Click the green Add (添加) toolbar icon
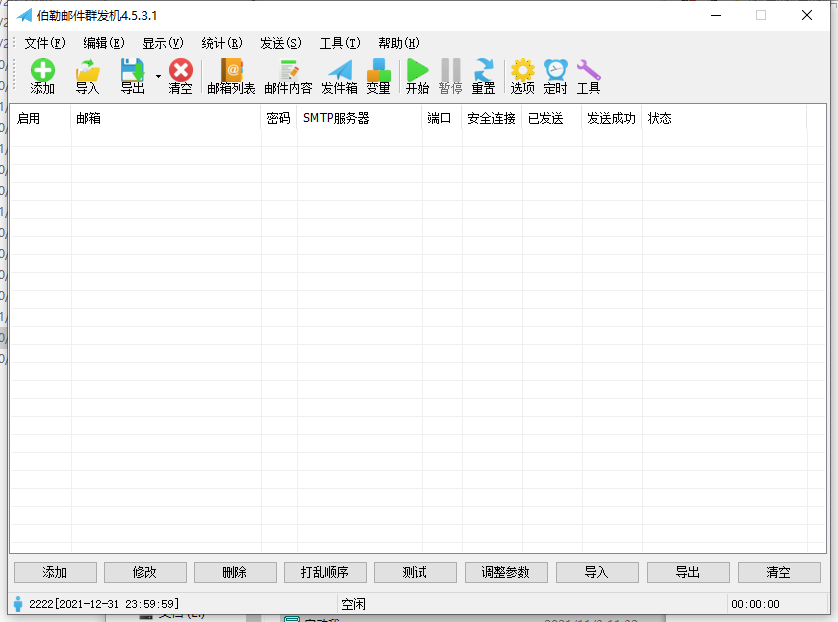The width and height of the screenshot is (838, 622). coord(42,76)
